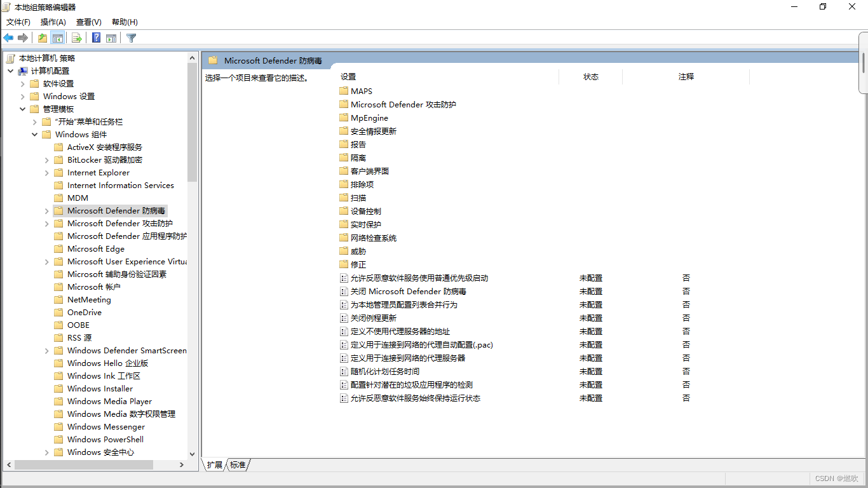Click the folder icon next to 实时保护
868x488 pixels.
(344, 224)
